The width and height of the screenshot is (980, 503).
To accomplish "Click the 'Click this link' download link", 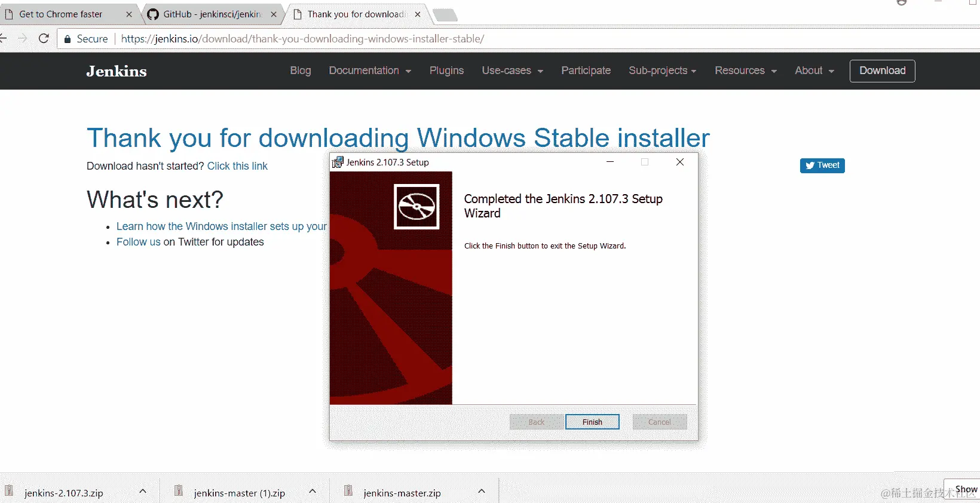I will (237, 166).
